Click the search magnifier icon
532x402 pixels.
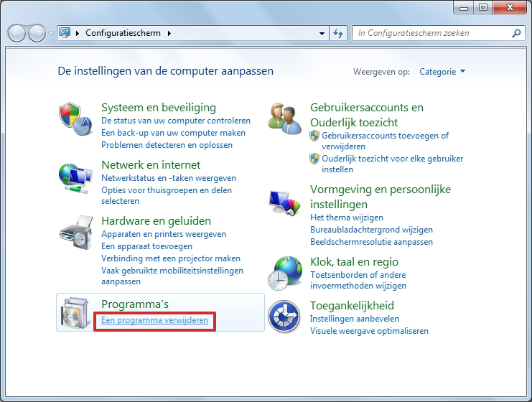pyautogui.click(x=516, y=33)
